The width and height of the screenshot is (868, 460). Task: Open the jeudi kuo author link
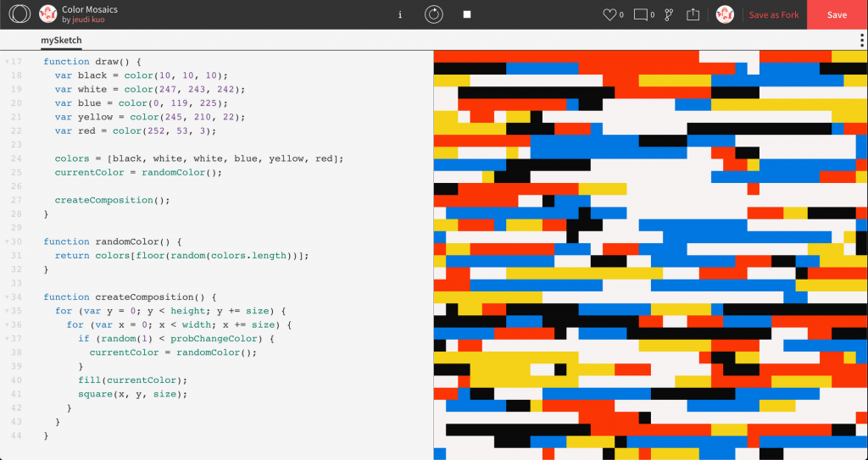click(88, 20)
